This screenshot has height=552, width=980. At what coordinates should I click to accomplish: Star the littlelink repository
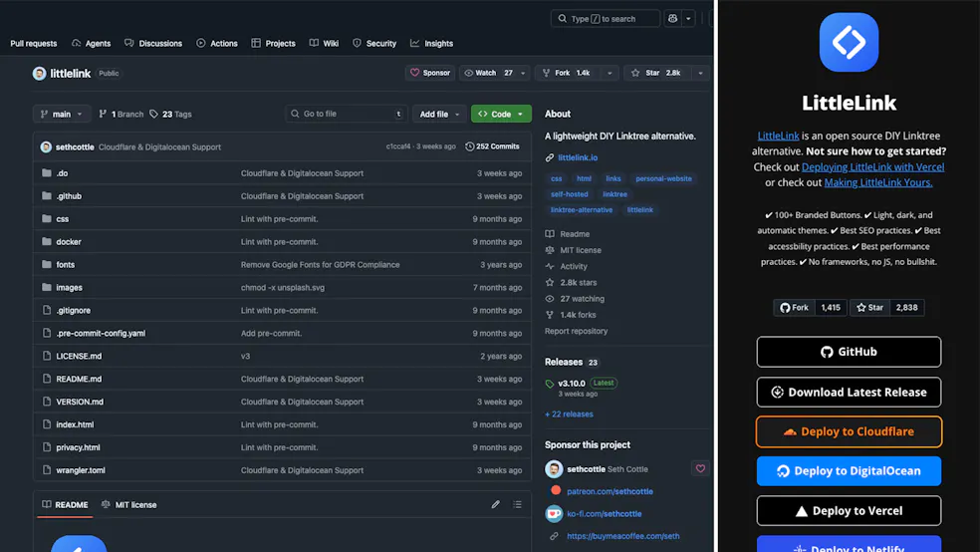pyautogui.click(x=656, y=73)
